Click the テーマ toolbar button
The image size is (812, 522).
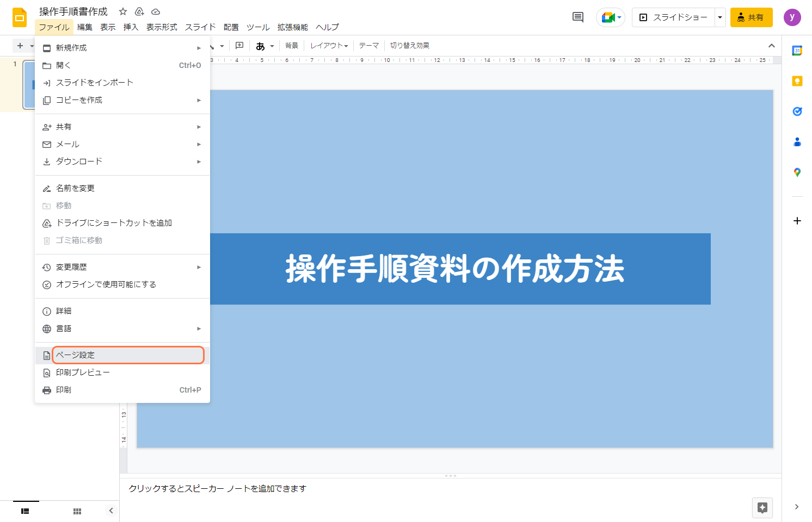point(369,46)
